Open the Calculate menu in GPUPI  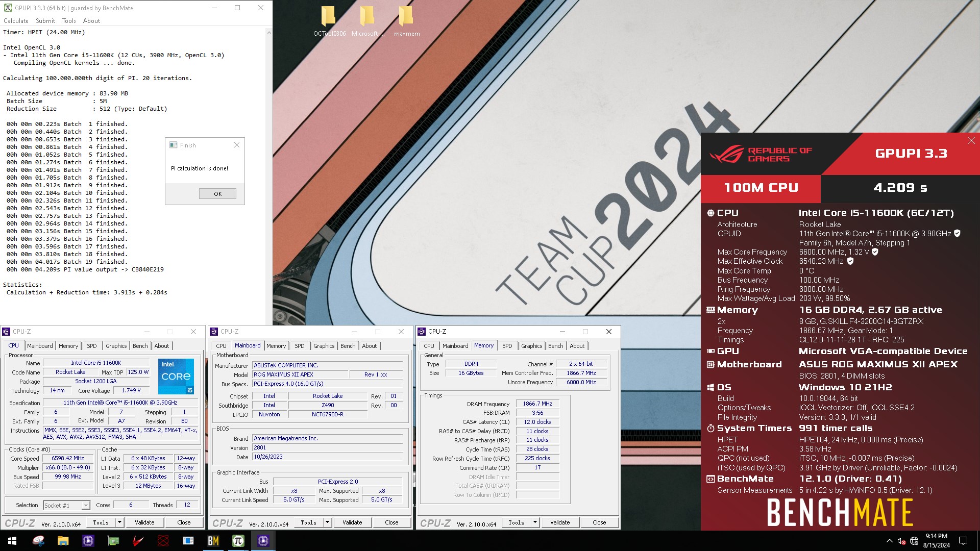coord(16,21)
